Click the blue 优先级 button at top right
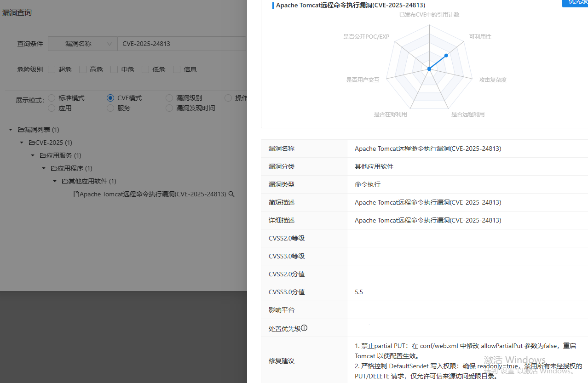The image size is (588, 383). 576,4
